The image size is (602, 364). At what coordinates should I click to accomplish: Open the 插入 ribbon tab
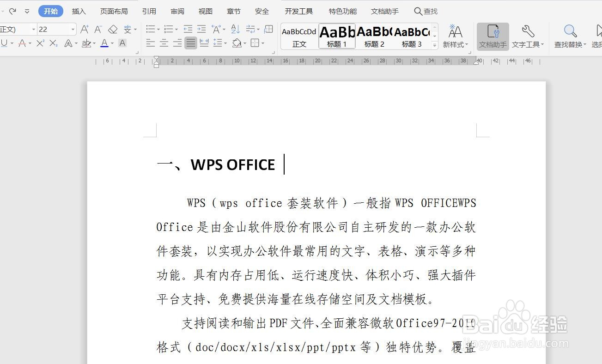79,11
